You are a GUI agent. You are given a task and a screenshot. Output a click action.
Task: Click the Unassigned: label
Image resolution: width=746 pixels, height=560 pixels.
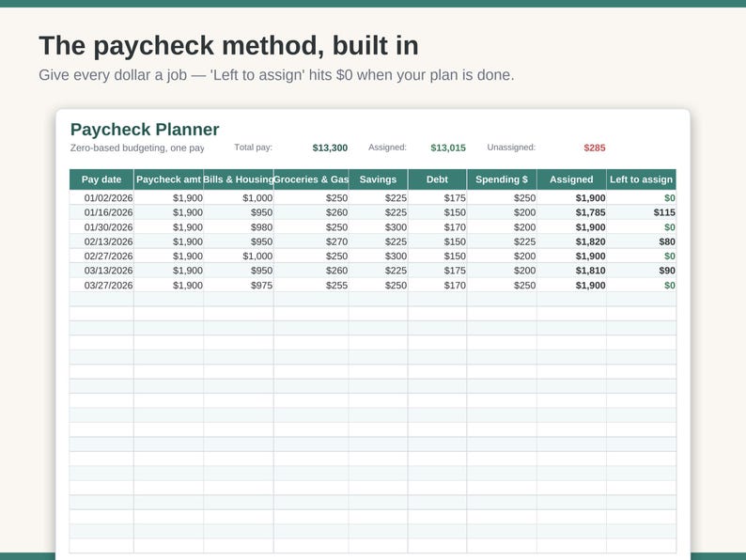point(511,148)
